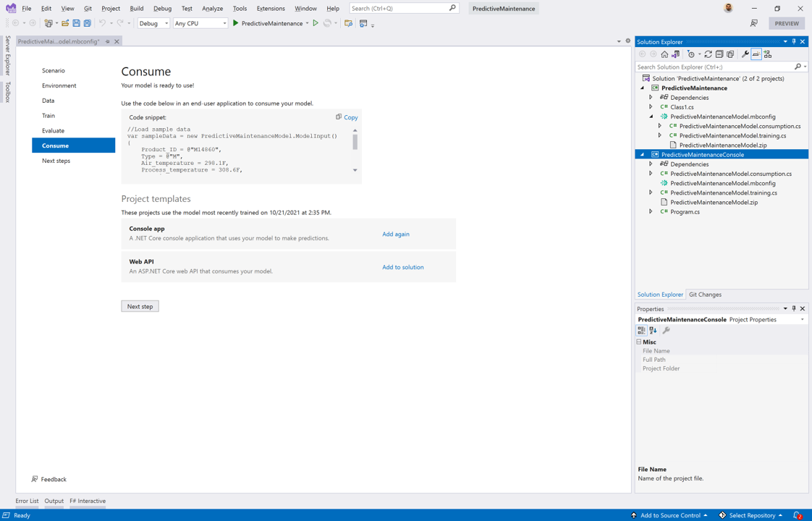Open Solution Explorer search options dropdown

(805, 67)
